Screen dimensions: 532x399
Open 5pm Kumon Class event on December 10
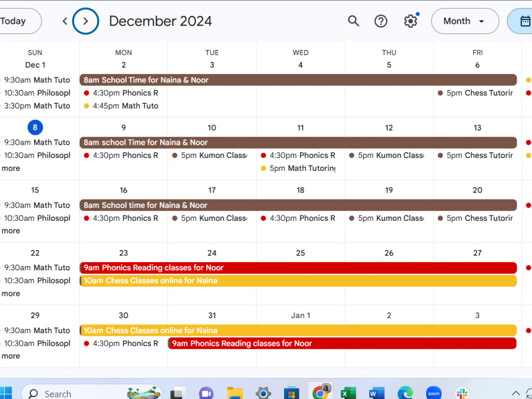(210, 155)
